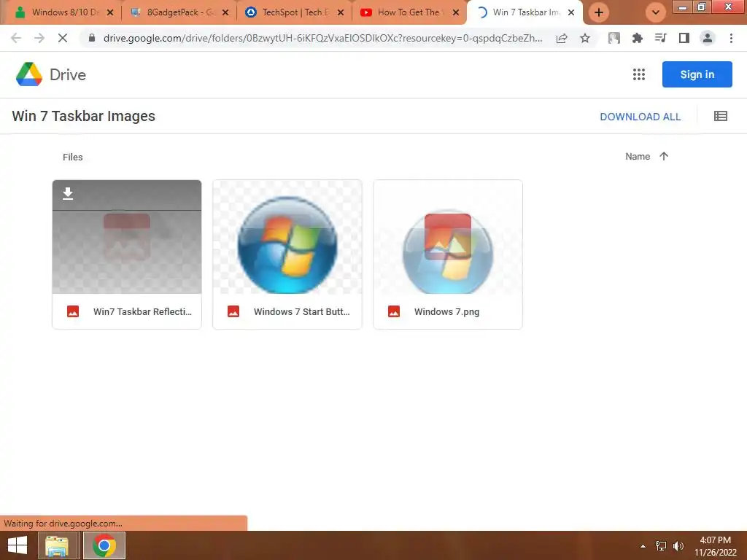This screenshot has width=747, height=560.
Task: Open the Windows Start menu
Action: [18, 545]
